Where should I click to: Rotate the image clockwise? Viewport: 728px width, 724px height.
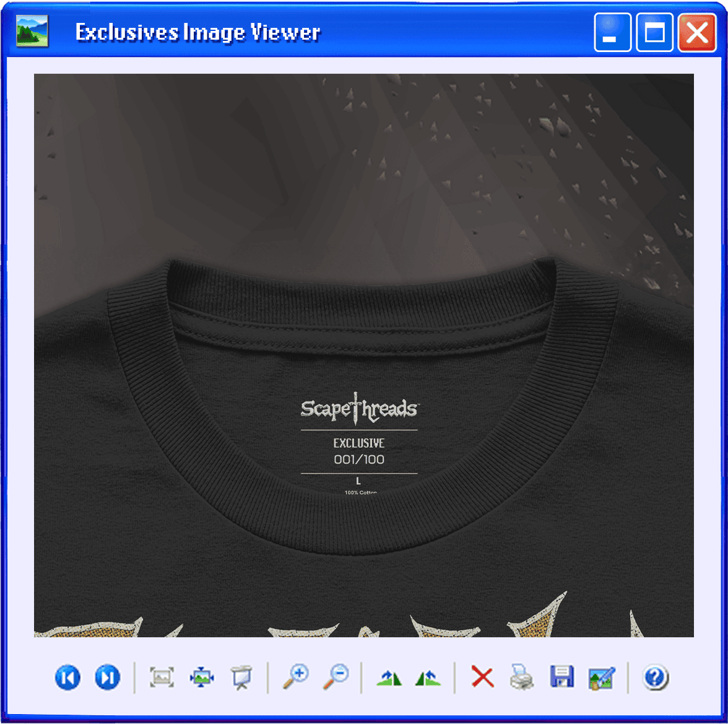tap(389, 678)
